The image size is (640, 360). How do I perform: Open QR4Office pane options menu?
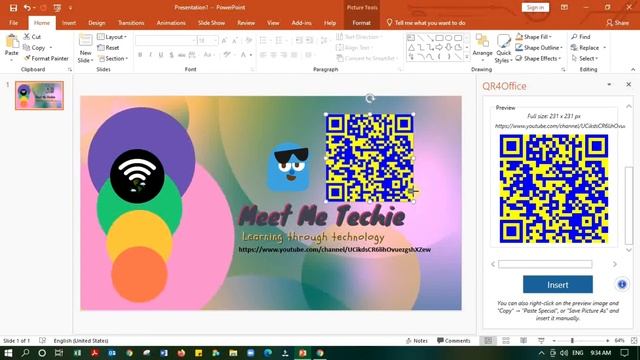pos(609,84)
